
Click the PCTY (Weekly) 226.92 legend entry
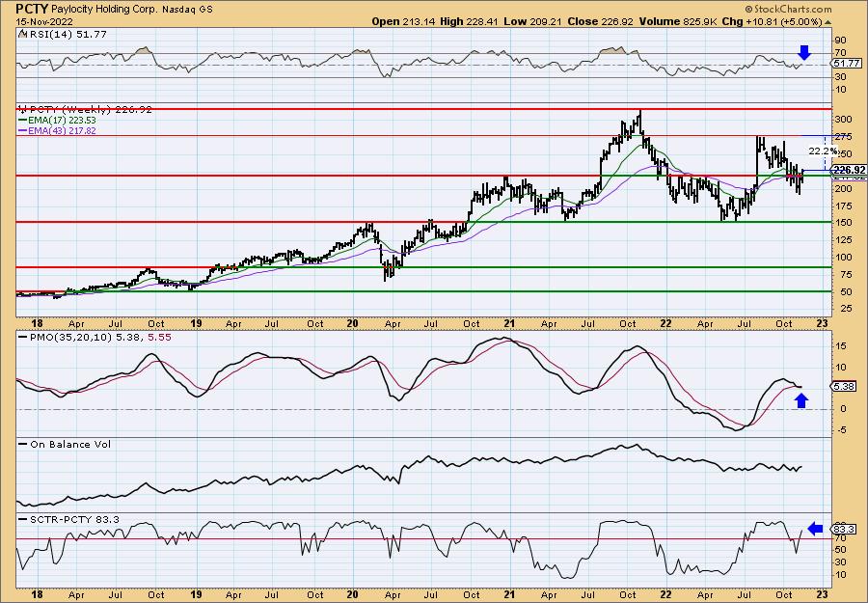(x=85, y=110)
